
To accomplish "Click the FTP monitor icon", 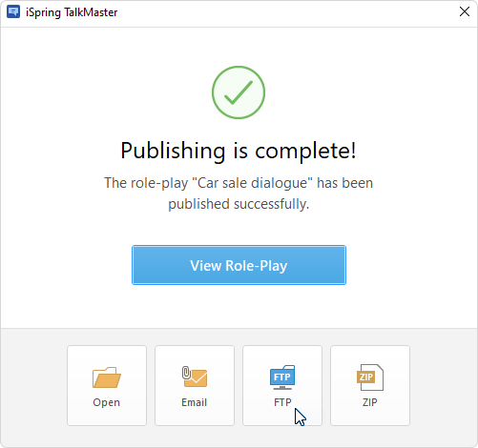I will click(282, 377).
